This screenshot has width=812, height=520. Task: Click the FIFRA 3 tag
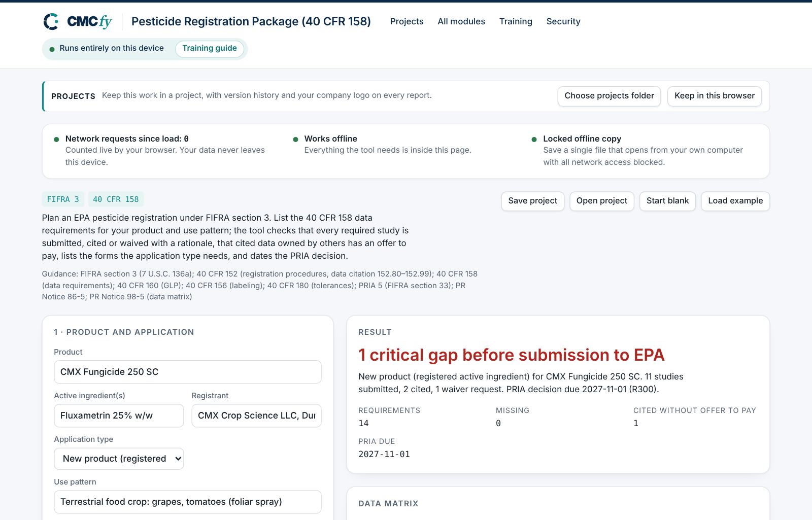[x=63, y=199]
